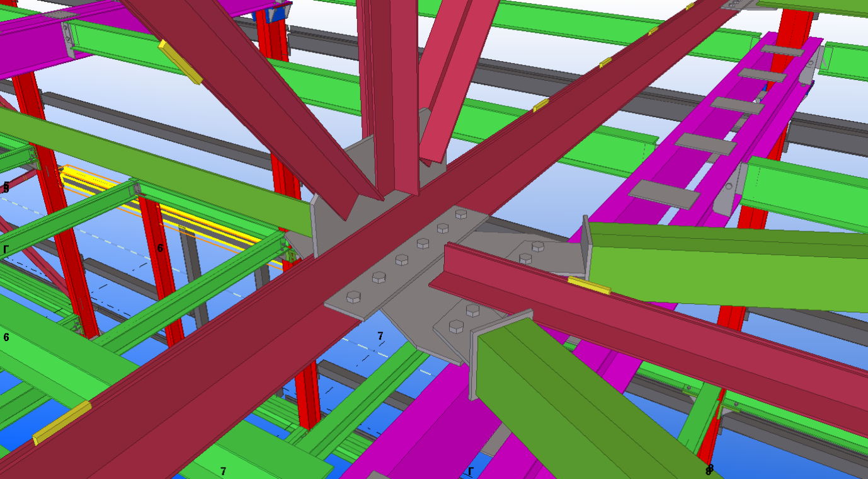This screenshot has height=479, width=868.
Task: Pick the bolt nearest the lower green beam's end plate
Action: click(455, 326)
